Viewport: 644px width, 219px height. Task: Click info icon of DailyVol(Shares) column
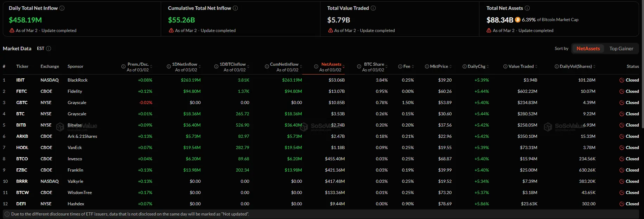pyautogui.click(x=557, y=66)
